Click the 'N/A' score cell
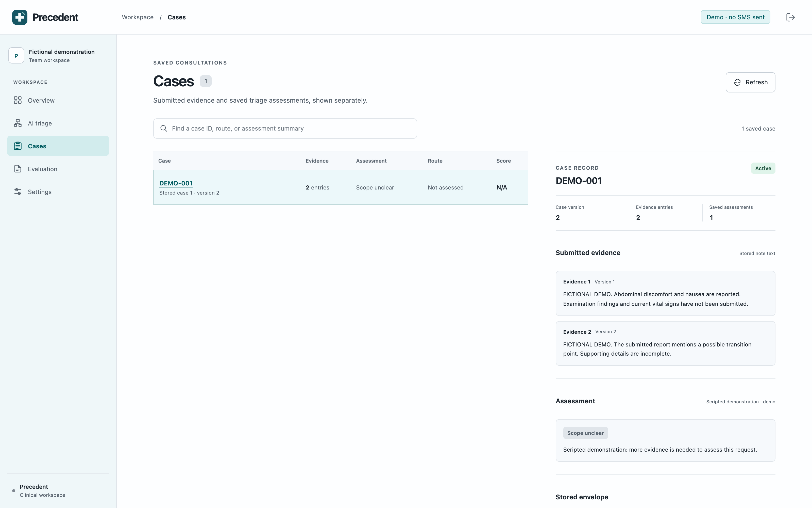Image resolution: width=812 pixels, height=508 pixels. click(502, 187)
